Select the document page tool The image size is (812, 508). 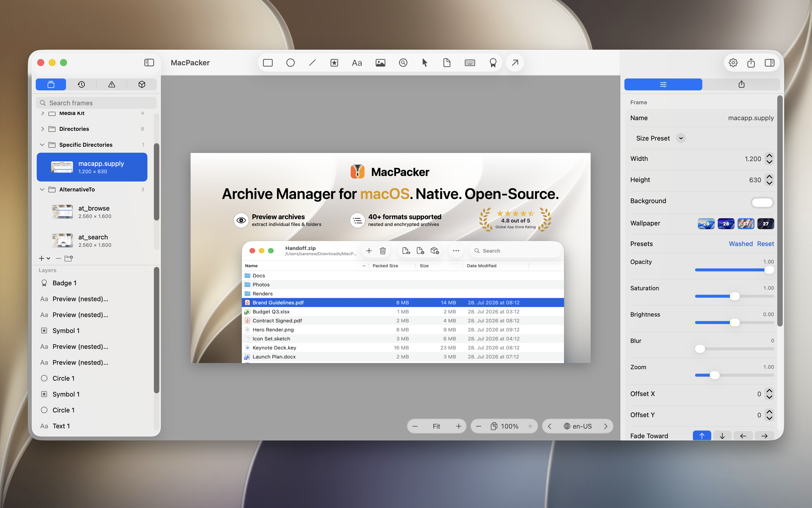[x=447, y=63]
